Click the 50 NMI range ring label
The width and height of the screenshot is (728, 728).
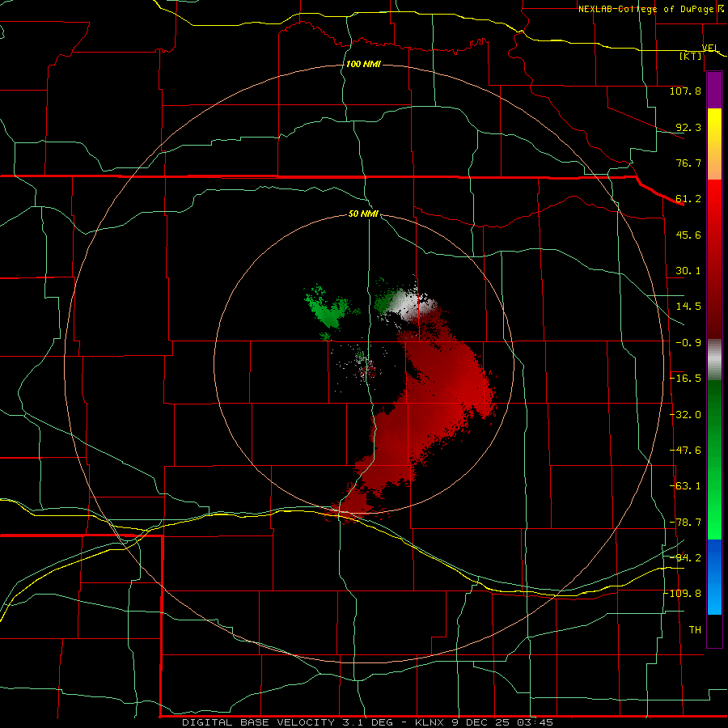tap(363, 214)
